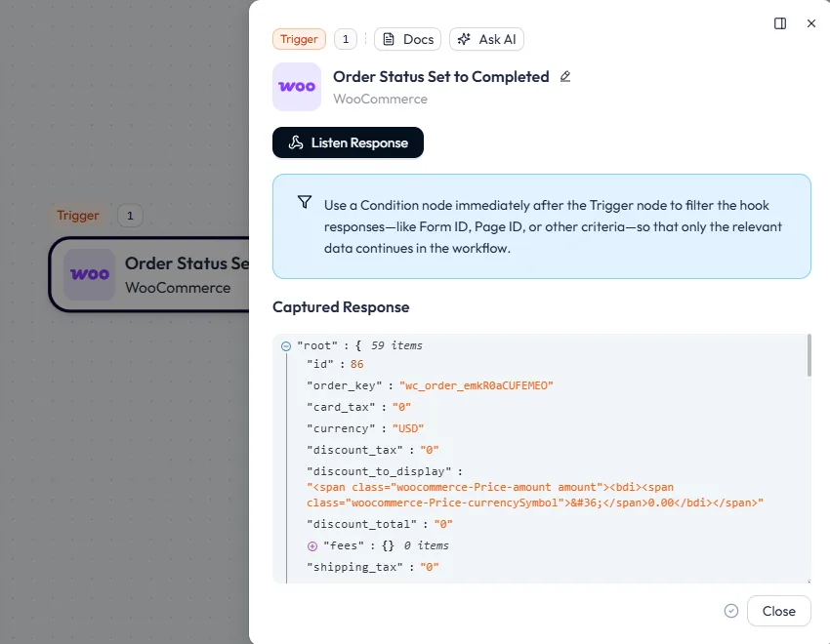This screenshot has height=644, width=830.
Task: Click the "59 items" count label
Action: tap(396, 345)
